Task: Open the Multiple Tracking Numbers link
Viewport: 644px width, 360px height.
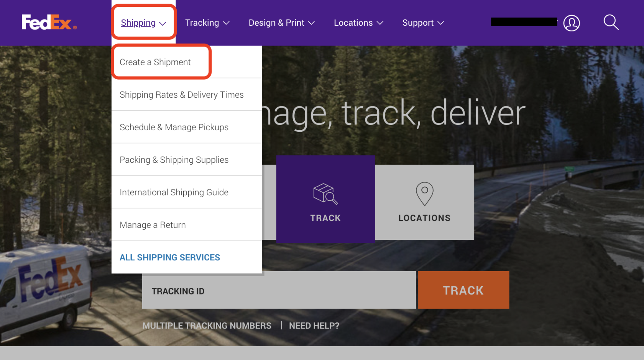Action: [x=207, y=326]
